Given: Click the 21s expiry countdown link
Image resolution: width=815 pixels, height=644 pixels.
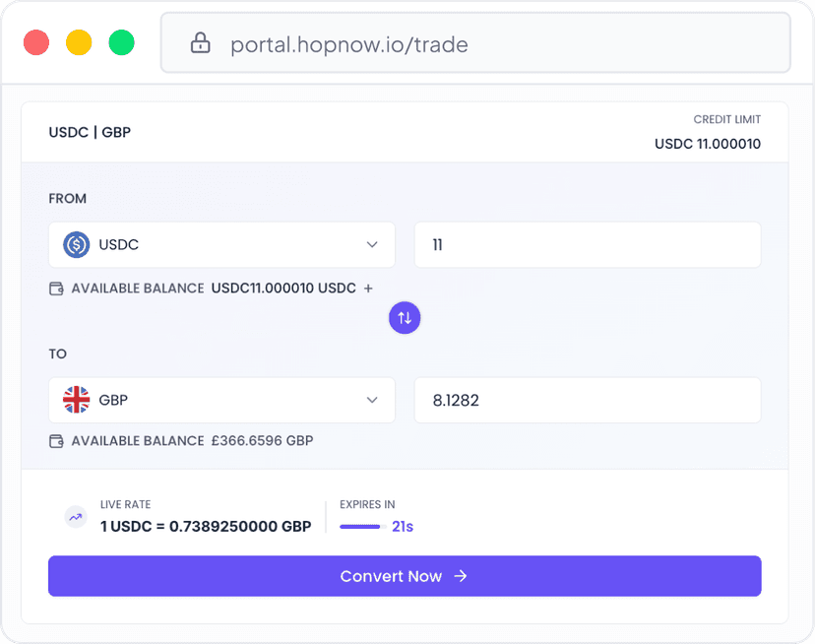Looking at the screenshot, I should [403, 527].
